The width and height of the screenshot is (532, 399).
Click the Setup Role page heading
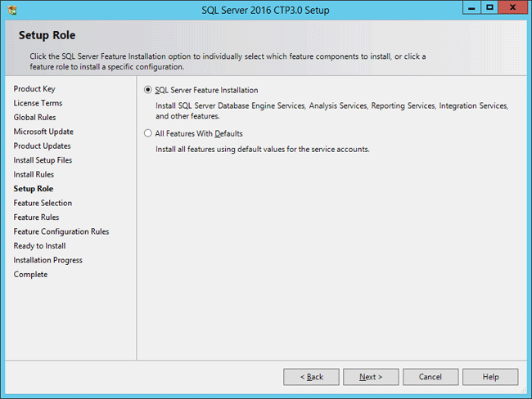coord(47,35)
